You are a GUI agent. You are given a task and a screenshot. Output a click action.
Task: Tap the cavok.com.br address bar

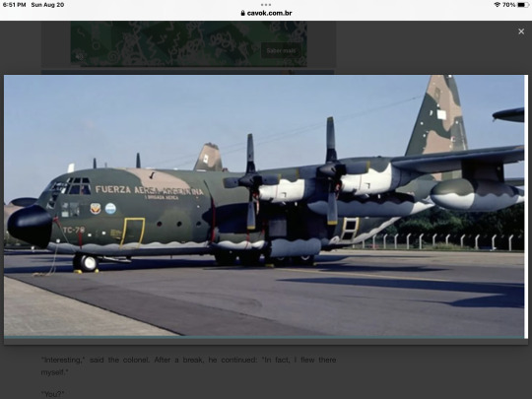266,13
